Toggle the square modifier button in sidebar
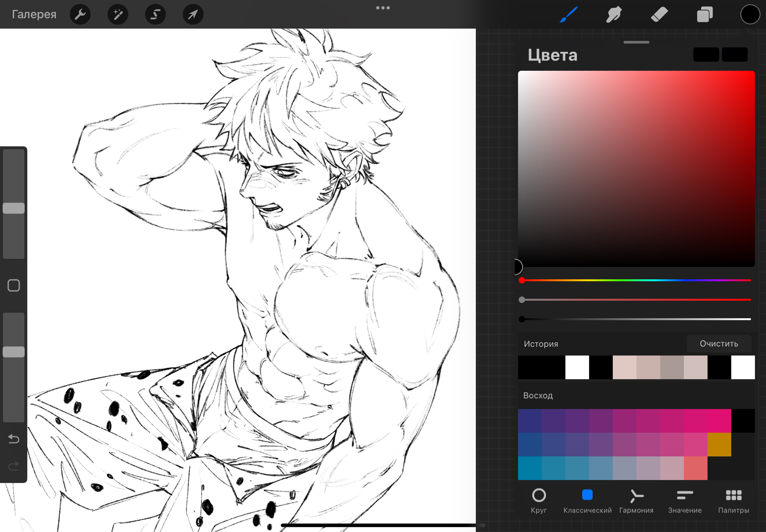Screen dimensions: 766x532 [x=14, y=285]
